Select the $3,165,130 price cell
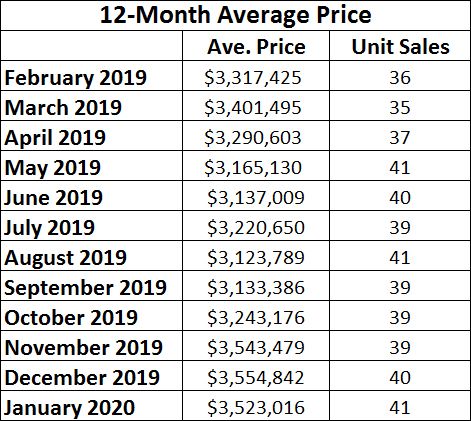The width and height of the screenshot is (471, 421). point(253,167)
